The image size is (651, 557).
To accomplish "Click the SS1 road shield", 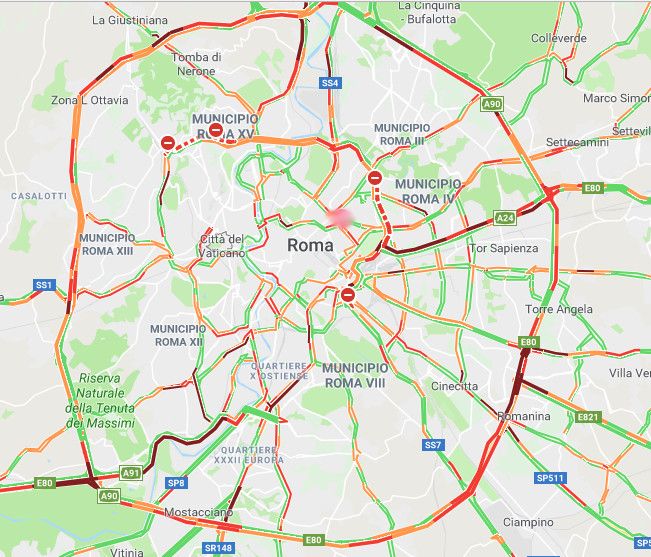I will [x=44, y=285].
